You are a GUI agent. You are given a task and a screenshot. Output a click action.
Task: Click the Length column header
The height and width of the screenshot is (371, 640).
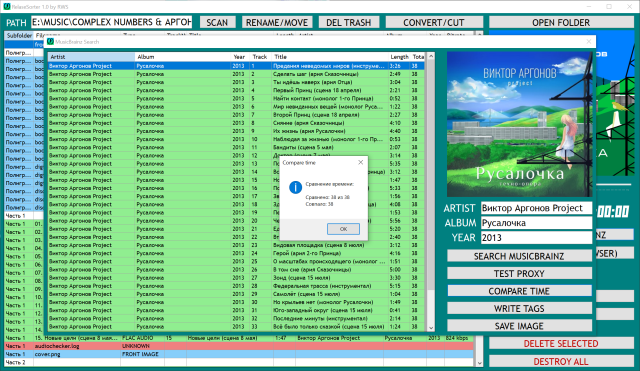click(399, 57)
